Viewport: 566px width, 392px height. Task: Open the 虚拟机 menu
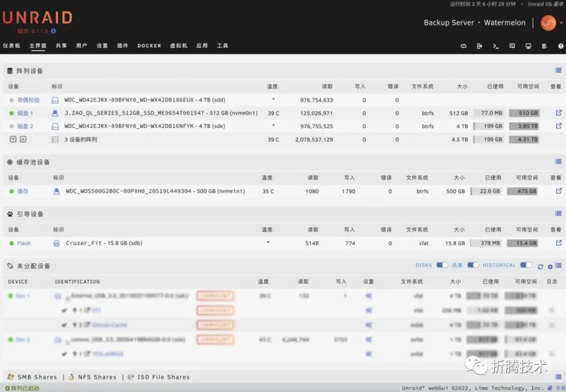[x=179, y=46]
